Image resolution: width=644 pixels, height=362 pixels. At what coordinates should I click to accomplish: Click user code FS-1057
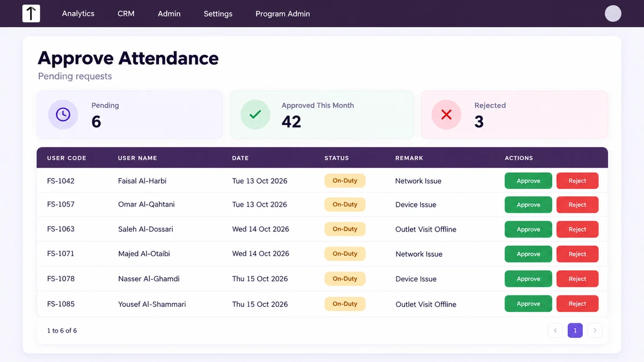pos(61,204)
